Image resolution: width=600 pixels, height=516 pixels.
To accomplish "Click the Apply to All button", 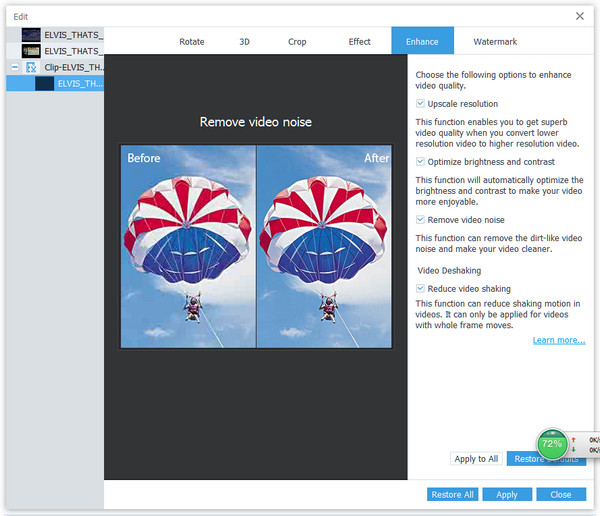I will (x=476, y=459).
